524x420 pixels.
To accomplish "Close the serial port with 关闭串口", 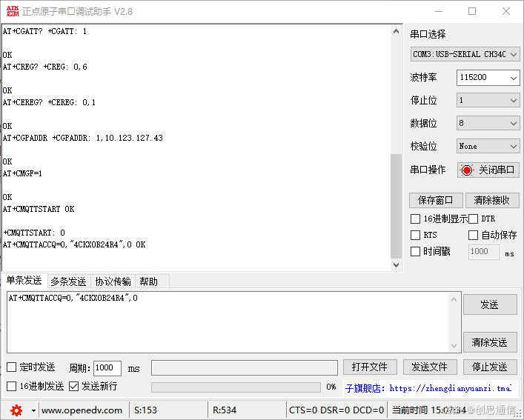I will (x=488, y=170).
